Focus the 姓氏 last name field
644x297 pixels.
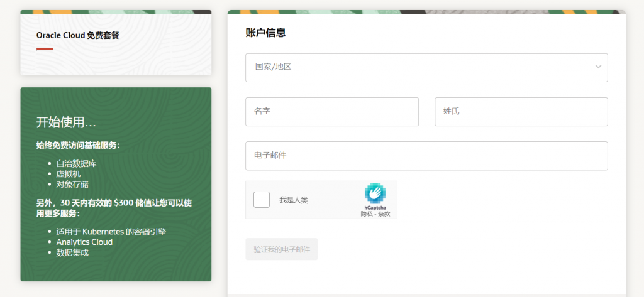[521, 112]
